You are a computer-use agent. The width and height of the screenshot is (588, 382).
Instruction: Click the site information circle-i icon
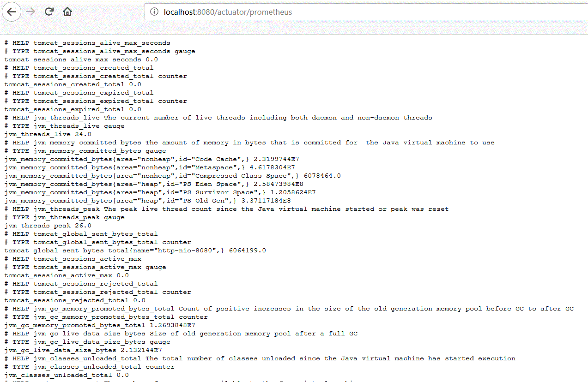click(x=153, y=12)
